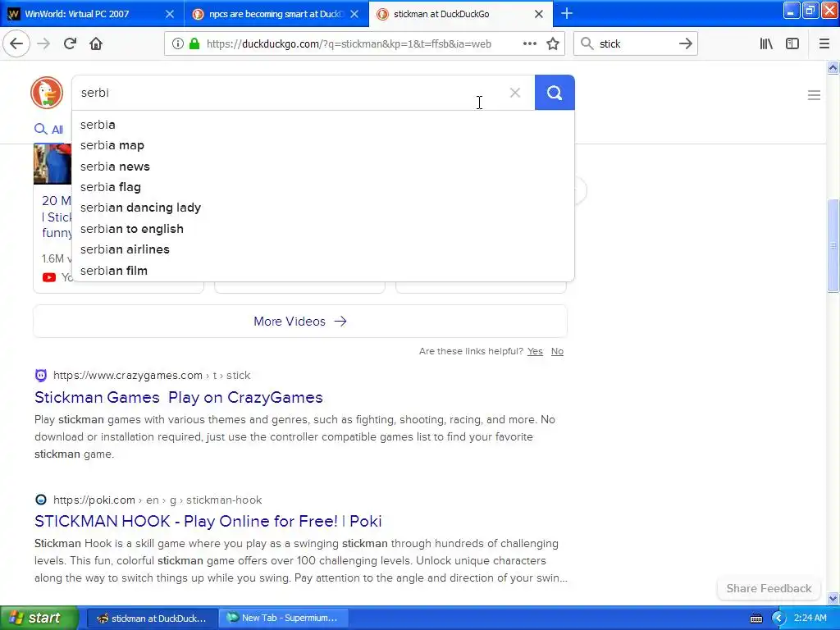Open STICKMAN HOOK Poki result

208,521
